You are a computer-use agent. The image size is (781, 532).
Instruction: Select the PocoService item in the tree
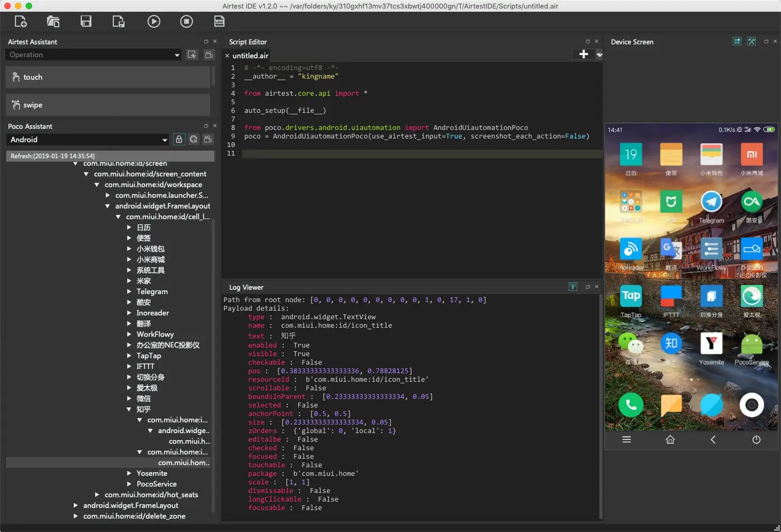(156, 484)
